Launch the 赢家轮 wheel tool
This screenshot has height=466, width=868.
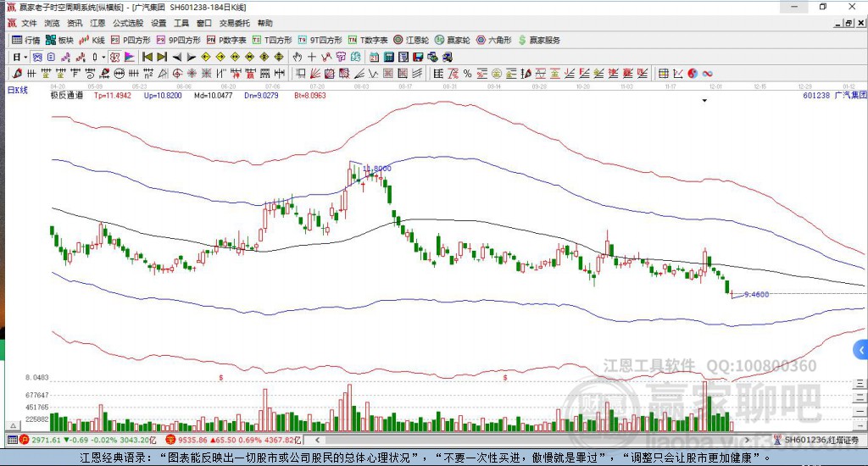click(453, 40)
